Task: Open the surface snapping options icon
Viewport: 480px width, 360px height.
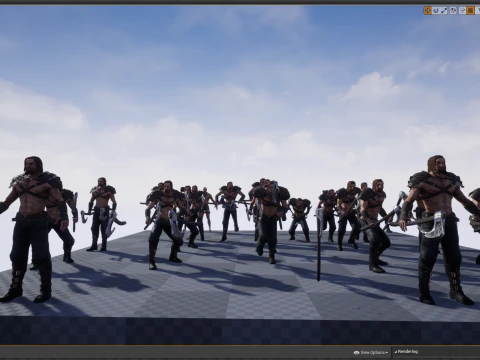Action: click(x=462, y=11)
